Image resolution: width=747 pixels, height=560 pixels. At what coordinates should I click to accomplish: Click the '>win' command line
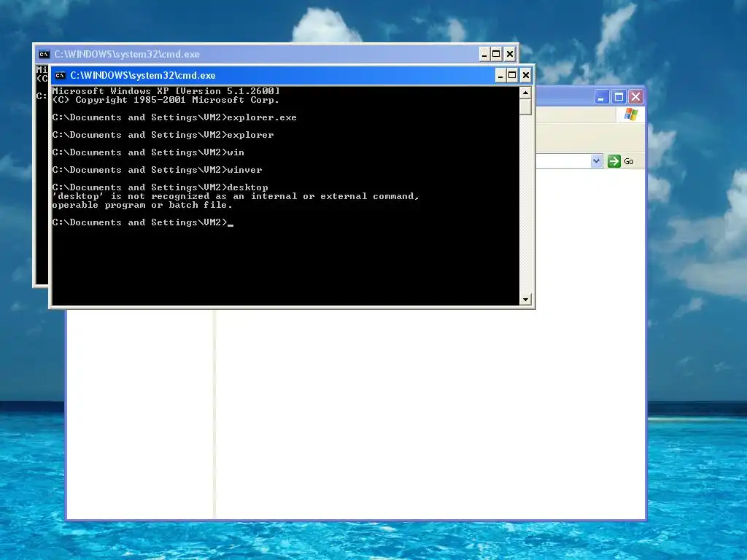pyautogui.click(x=148, y=152)
